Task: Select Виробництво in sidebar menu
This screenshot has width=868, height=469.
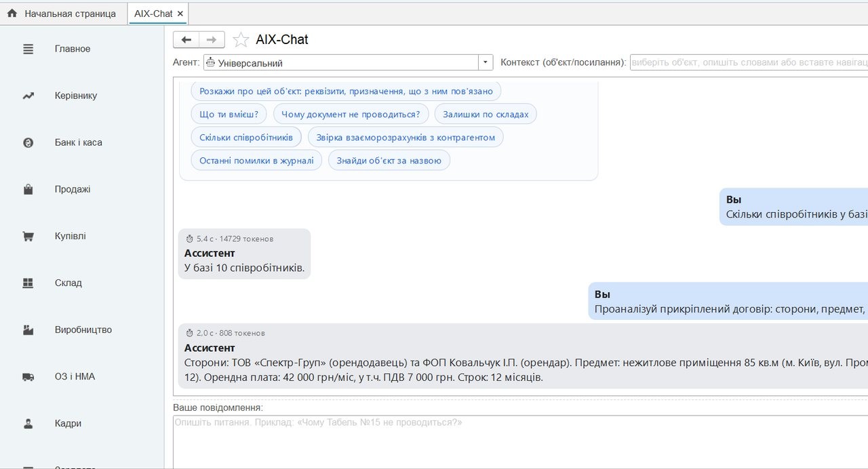Action: click(x=83, y=329)
